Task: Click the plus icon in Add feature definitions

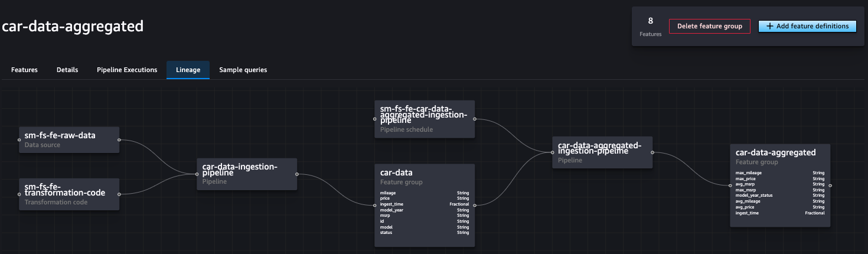Action: [769, 26]
